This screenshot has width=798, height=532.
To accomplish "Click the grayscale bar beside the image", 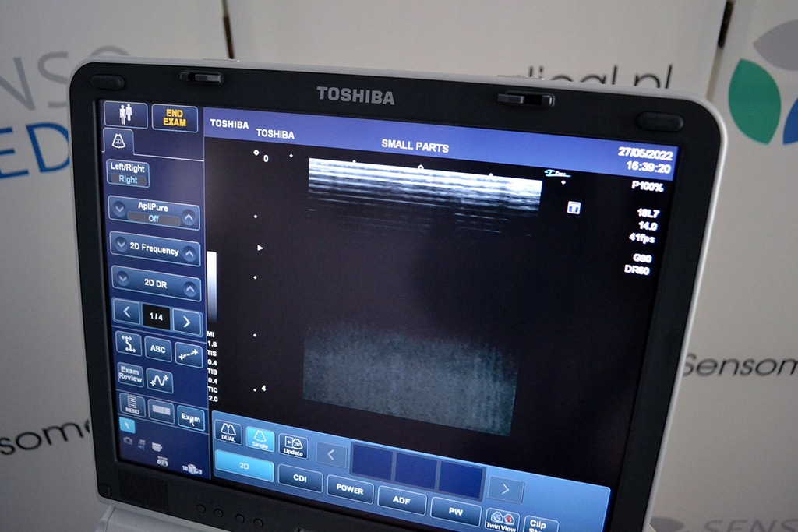I will click(x=211, y=287).
